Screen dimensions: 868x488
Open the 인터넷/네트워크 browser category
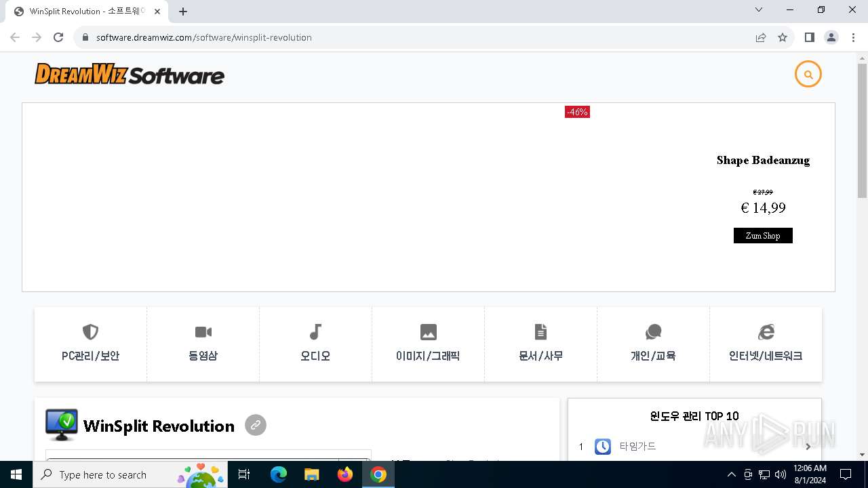coord(766,344)
